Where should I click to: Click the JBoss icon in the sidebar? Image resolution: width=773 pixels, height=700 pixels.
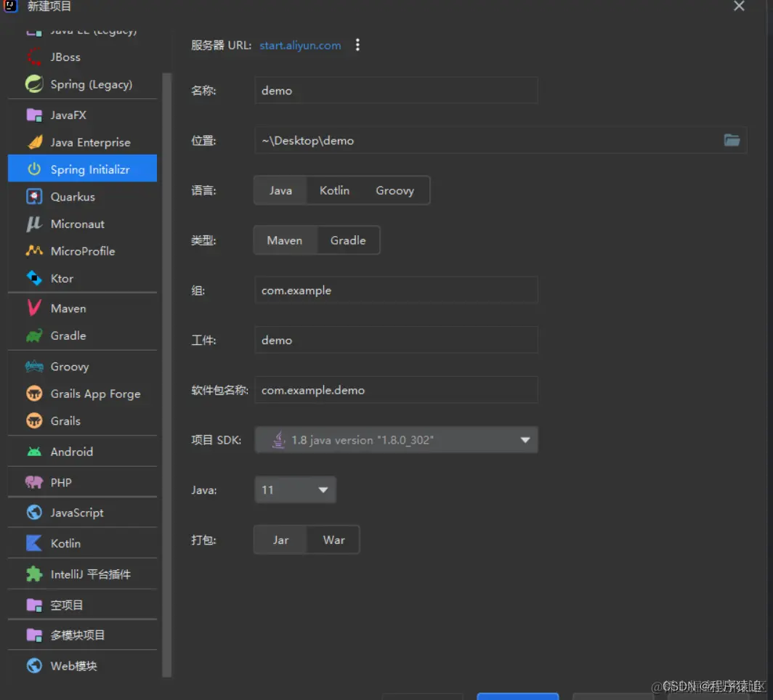(34, 57)
